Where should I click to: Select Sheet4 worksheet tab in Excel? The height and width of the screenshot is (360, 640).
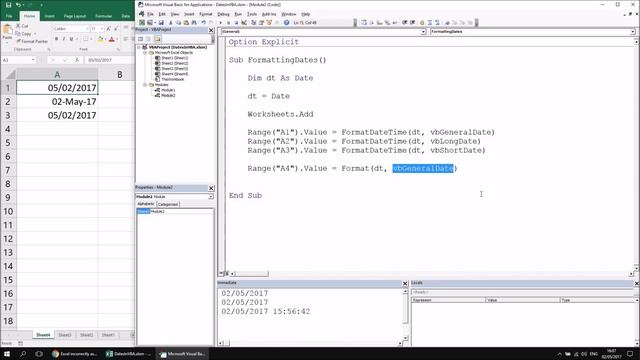pos(43,335)
